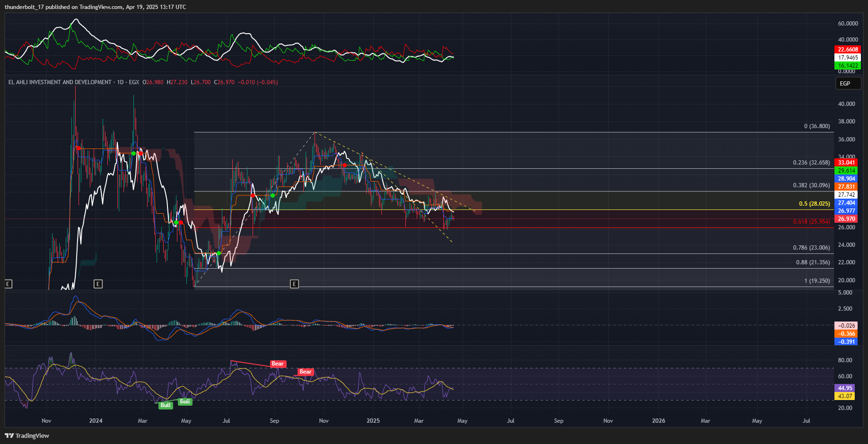Click the earnings E marker near January 2024
Viewport: 868px width, 444px height.
98,284
